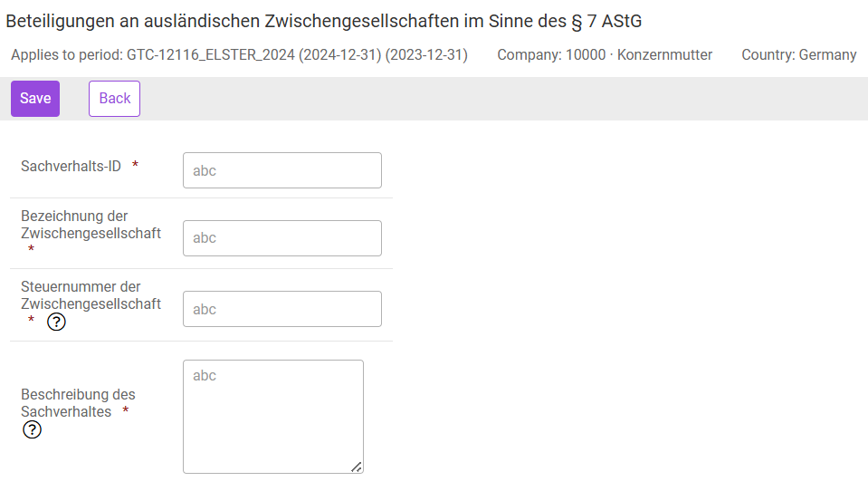868x491 pixels.
Task: Select the Steuernummer der Zwischengesellschaft input box
Action: (282, 309)
